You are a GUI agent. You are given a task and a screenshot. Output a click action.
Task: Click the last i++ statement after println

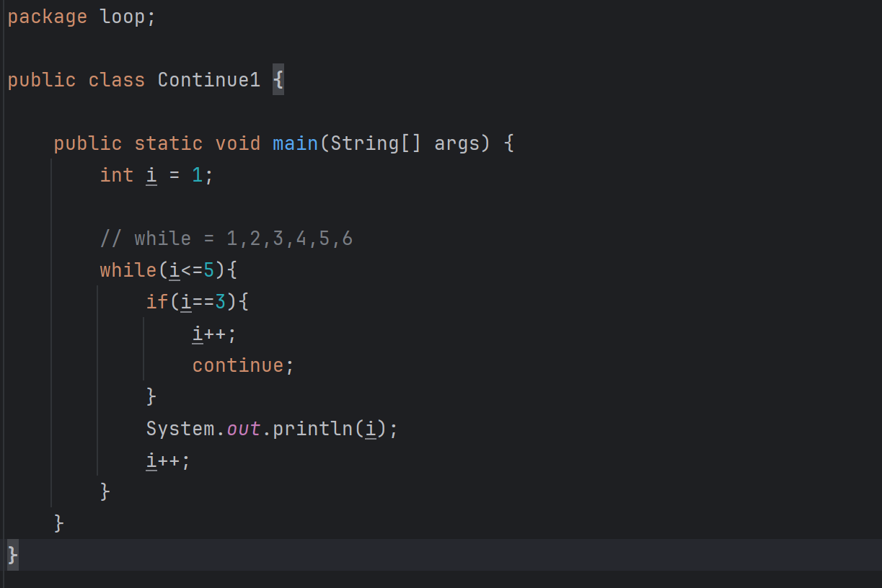169,460
